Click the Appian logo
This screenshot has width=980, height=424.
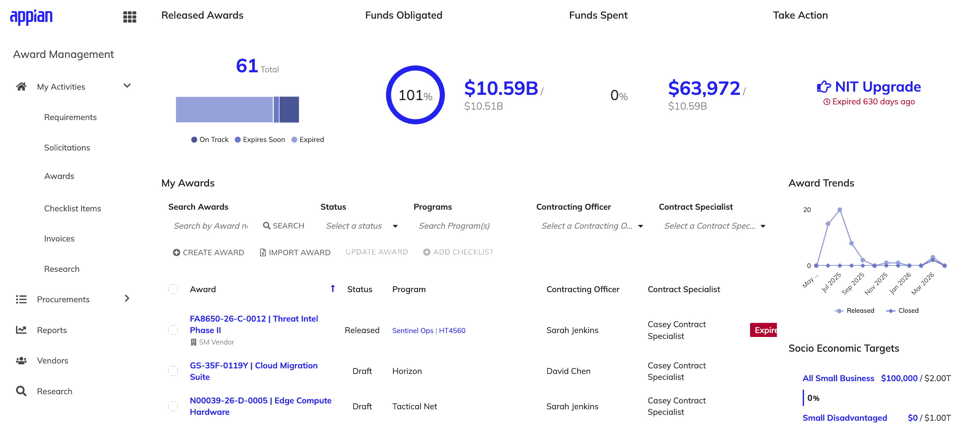pos(31,17)
